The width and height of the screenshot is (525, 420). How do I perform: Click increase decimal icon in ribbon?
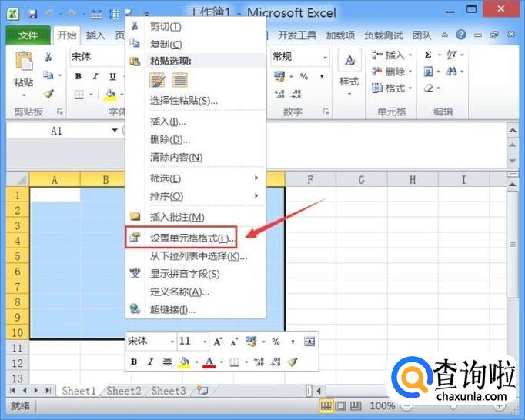coord(279,94)
